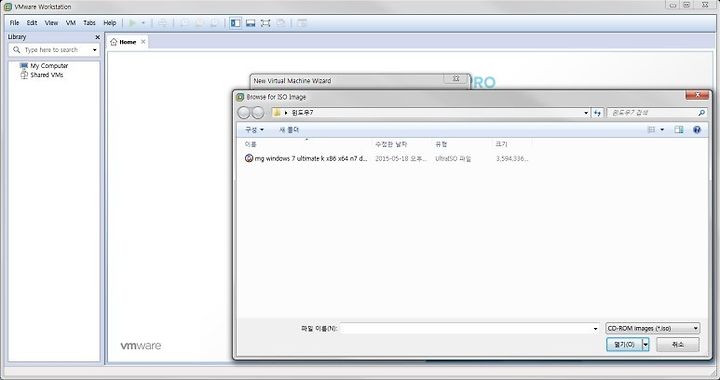The image size is (720, 380).
Task: Enter full screen mode via toolbar icon
Action: 265,23
